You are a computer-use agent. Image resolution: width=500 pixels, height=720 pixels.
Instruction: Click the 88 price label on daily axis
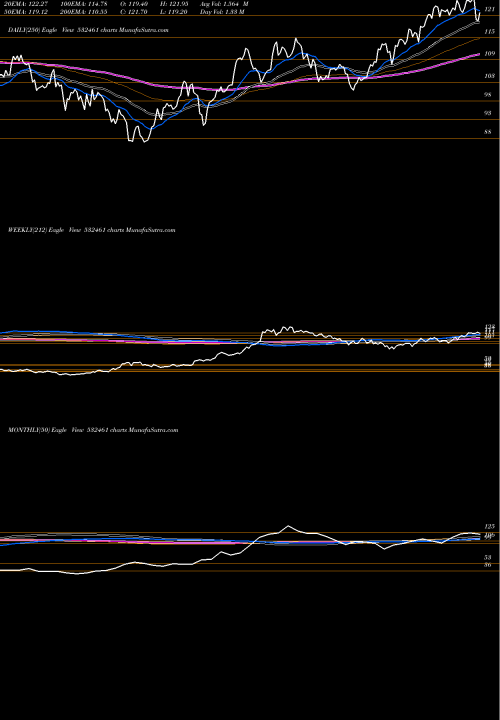[x=488, y=132]
